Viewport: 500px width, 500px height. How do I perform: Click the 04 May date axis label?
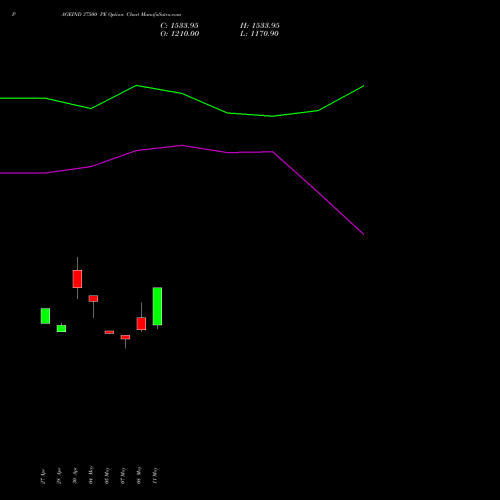coord(91,475)
